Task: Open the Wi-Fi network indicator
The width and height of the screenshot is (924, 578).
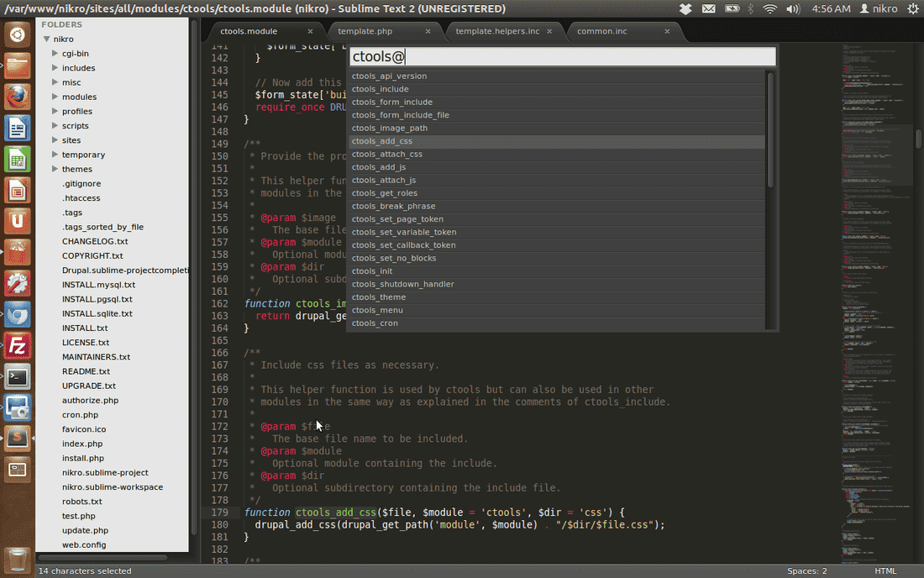Action: pos(769,9)
